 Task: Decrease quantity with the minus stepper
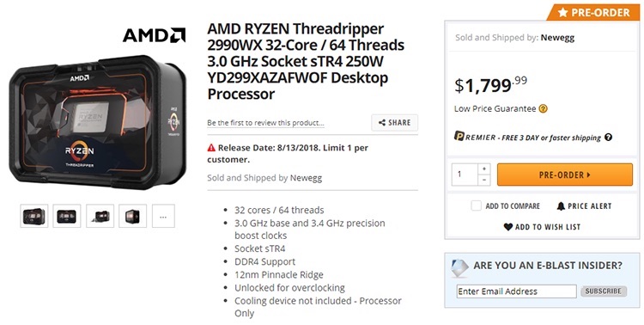484,181
